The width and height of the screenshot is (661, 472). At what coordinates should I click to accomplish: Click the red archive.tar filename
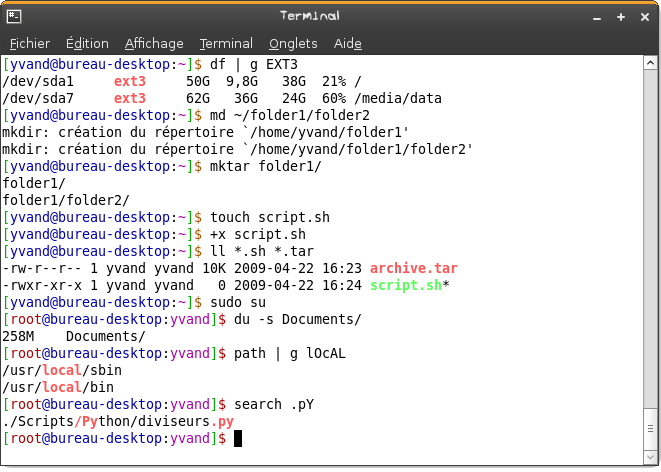click(x=415, y=268)
